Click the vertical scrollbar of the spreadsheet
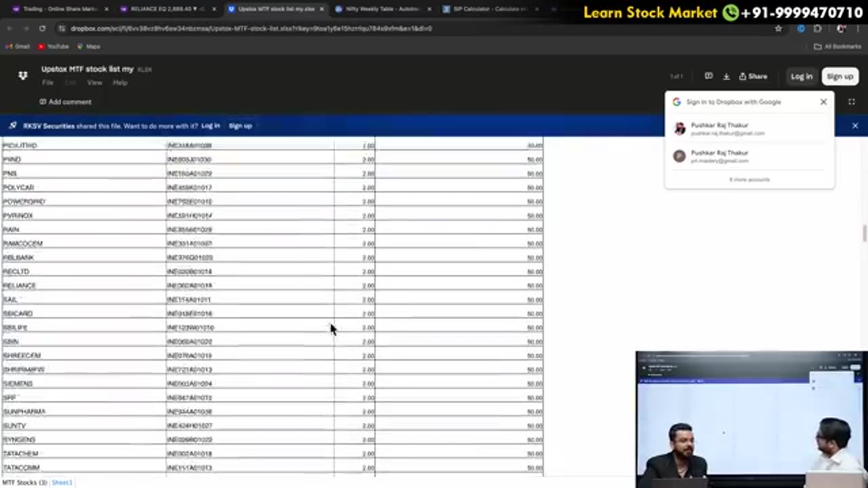This screenshot has width=868, height=488. click(864, 233)
